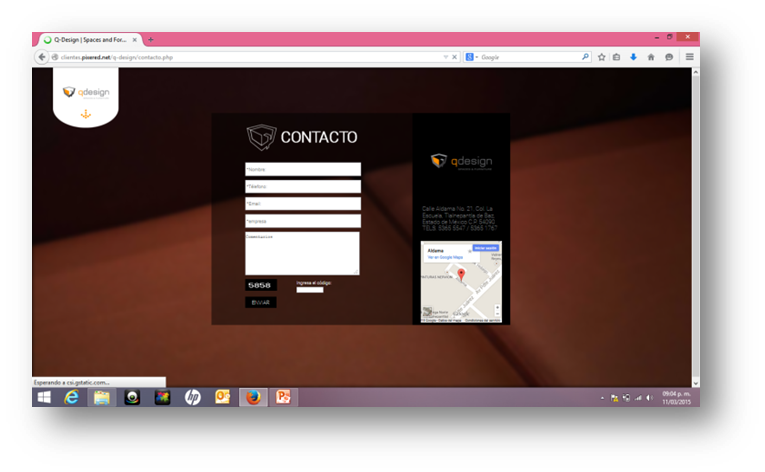Click the red map pin marker

point(461,274)
